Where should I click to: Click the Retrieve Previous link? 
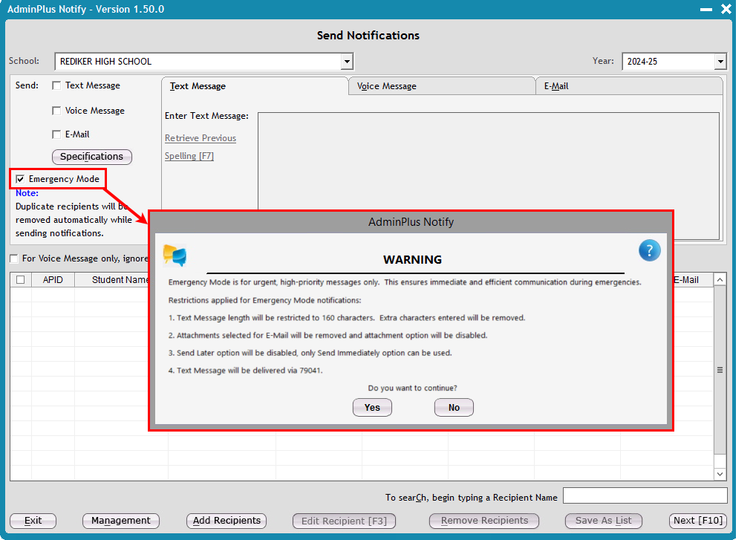click(x=201, y=138)
